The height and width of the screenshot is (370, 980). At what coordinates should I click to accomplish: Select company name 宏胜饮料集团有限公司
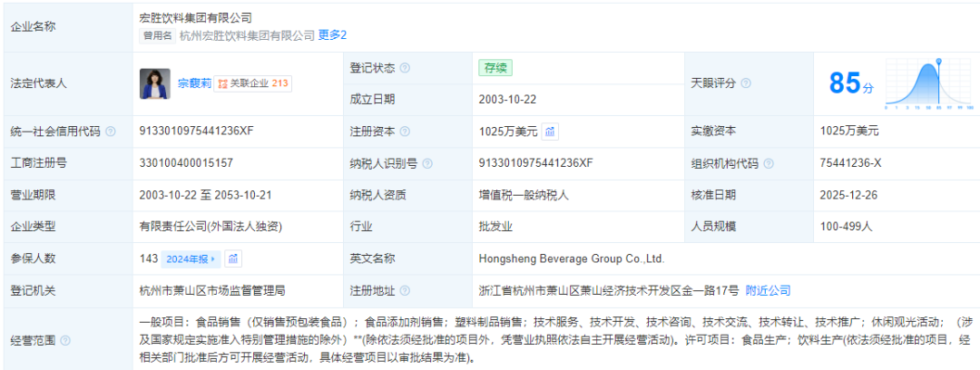coord(196,19)
